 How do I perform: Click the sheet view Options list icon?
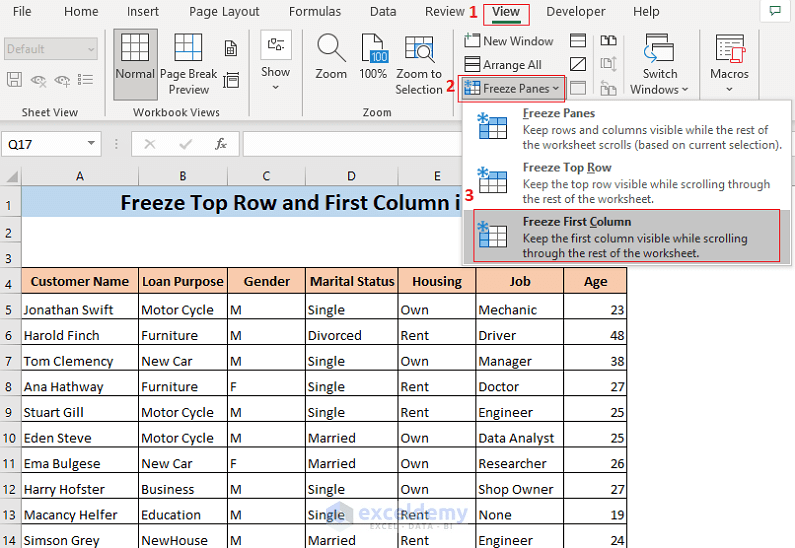tap(85, 80)
